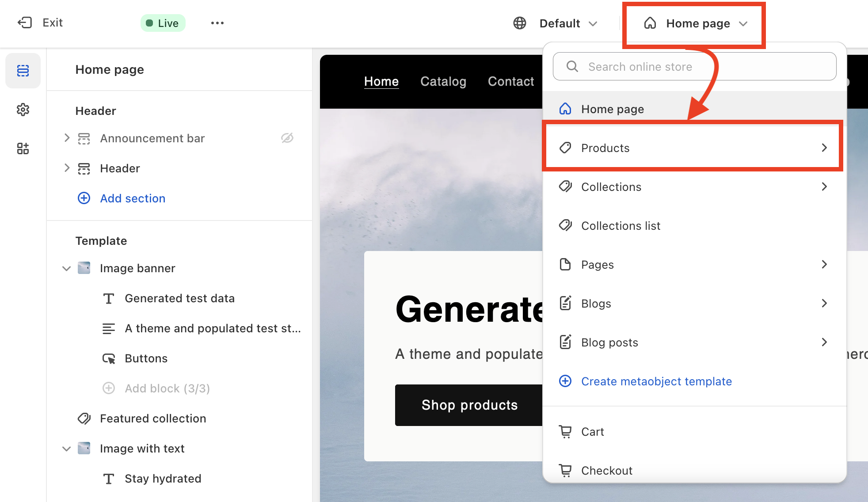Viewport: 868px width, 502px height.
Task: Expand the Announcement bar section
Action: (67, 138)
